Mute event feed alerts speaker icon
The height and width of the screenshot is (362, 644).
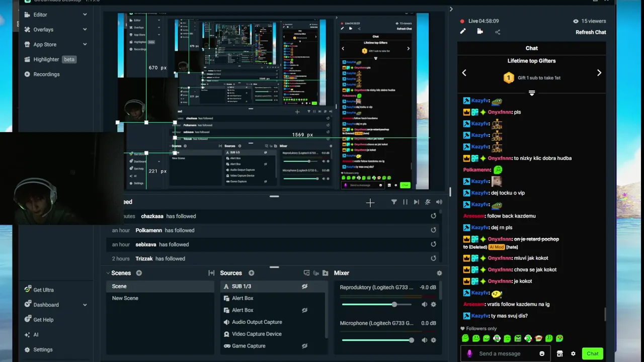[x=439, y=202]
